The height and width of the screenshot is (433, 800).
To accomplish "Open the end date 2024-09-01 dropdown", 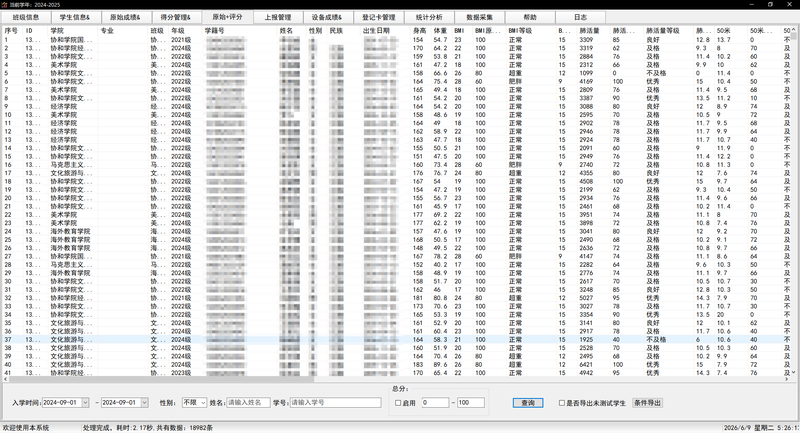I will tap(144, 402).
